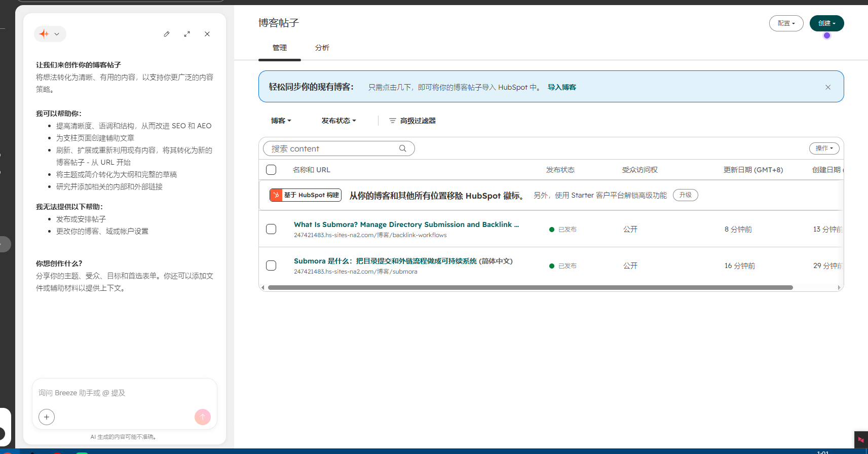The width and height of the screenshot is (868, 454).
Task: Toggle the select-all checkbox in table header
Action: click(x=271, y=170)
